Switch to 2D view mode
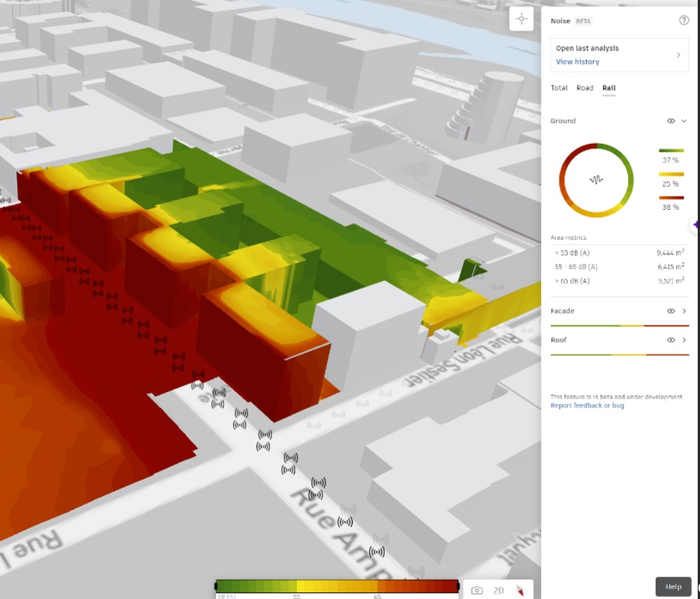 498,591
